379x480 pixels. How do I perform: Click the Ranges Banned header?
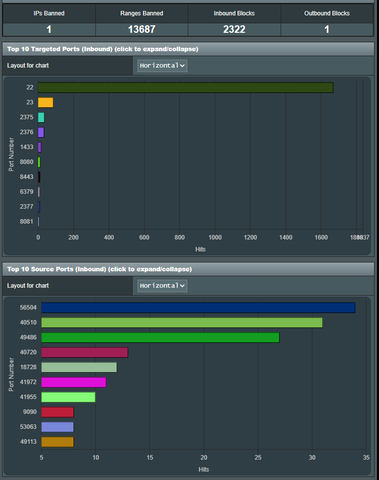pos(142,13)
